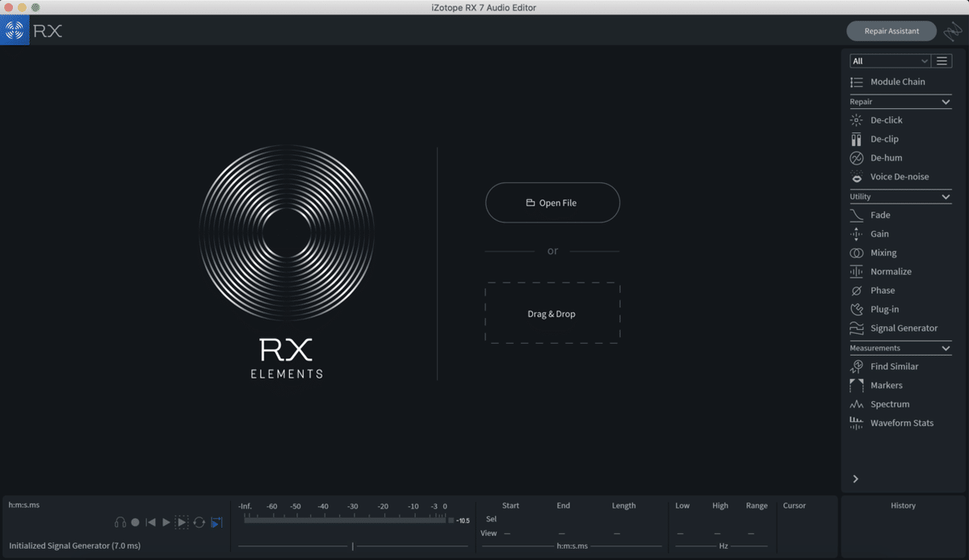Image resolution: width=969 pixels, height=560 pixels.
Task: Click the h:m:s.ms time format display
Action: point(24,505)
